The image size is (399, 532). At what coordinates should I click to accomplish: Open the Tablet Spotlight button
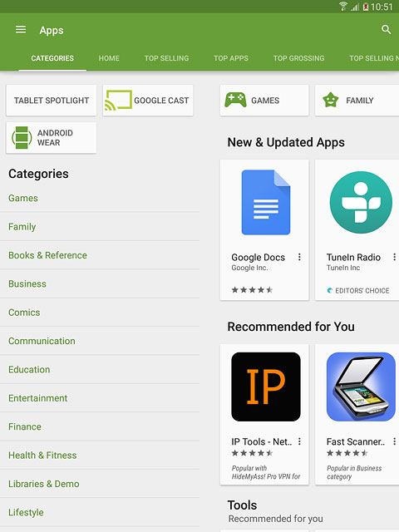[x=52, y=101]
